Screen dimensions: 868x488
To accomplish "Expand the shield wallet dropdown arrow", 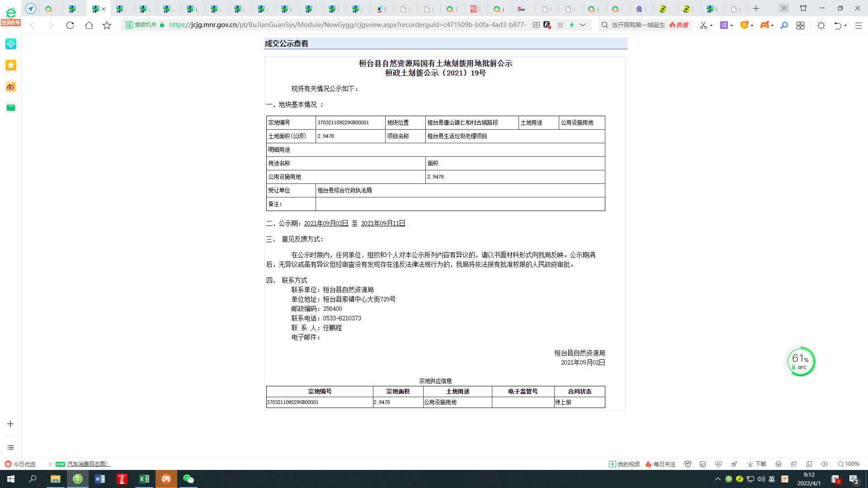I will pyautogui.click(x=752, y=26).
